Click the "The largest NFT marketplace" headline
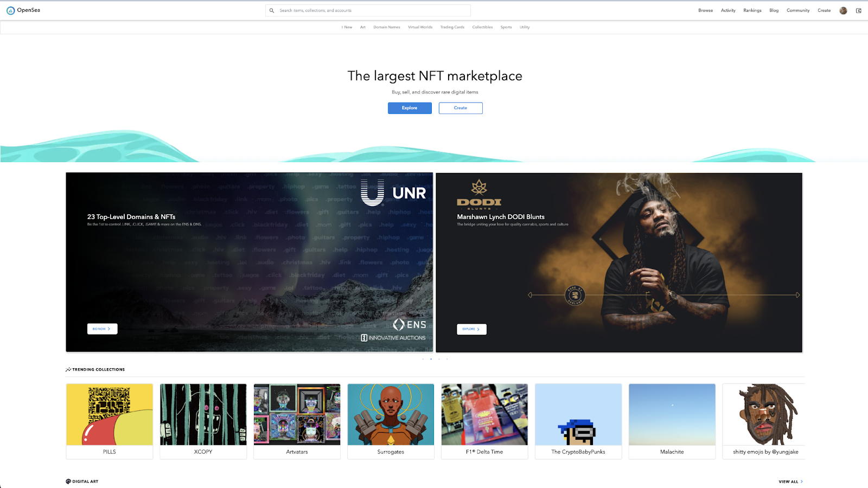The height and width of the screenshot is (488, 868). (435, 76)
